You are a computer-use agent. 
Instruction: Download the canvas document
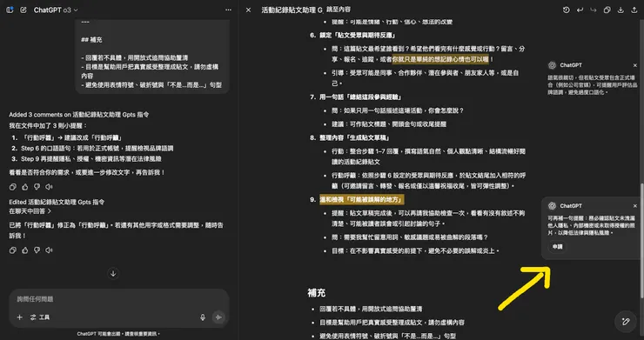coord(621,10)
